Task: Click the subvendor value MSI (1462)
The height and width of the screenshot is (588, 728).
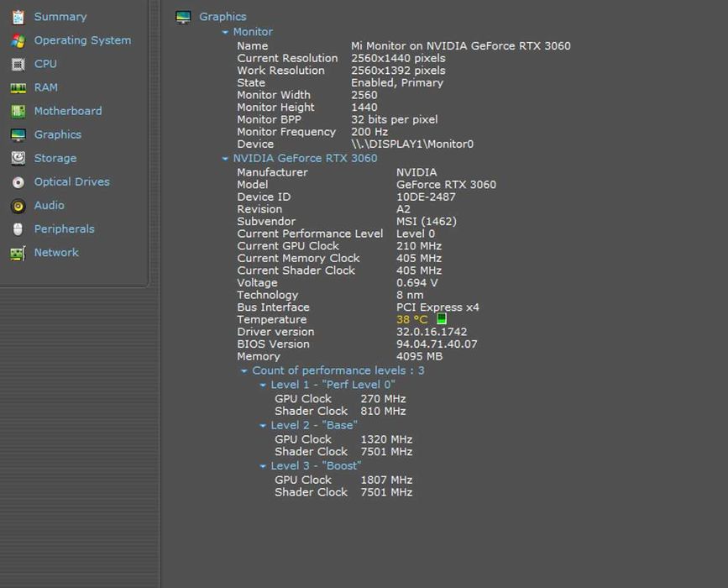Action: click(427, 222)
